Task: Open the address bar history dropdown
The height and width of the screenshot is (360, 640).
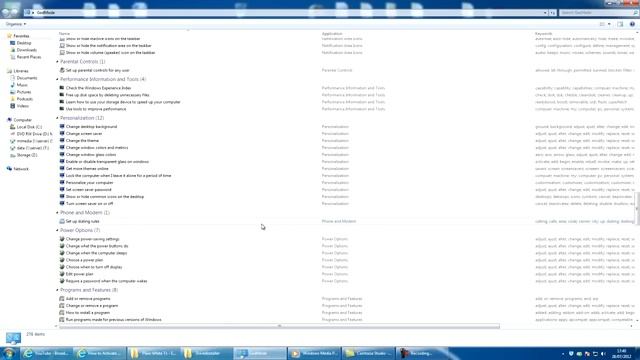Action: point(545,13)
